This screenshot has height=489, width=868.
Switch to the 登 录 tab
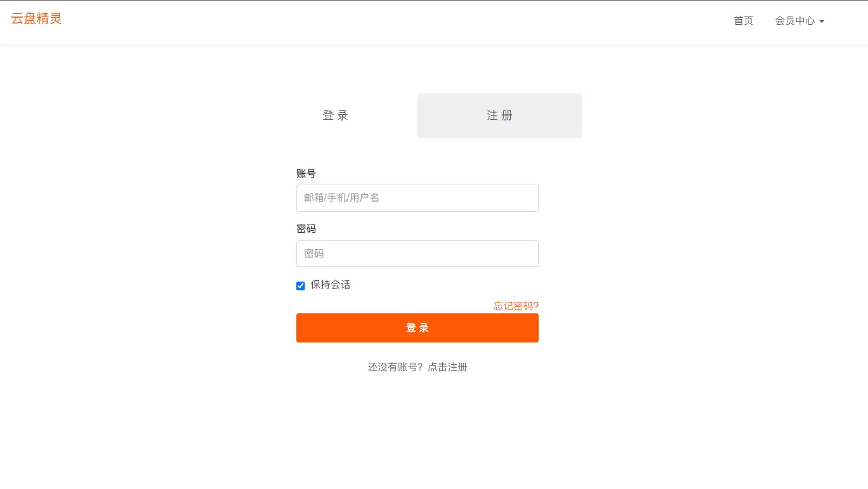[336, 115]
